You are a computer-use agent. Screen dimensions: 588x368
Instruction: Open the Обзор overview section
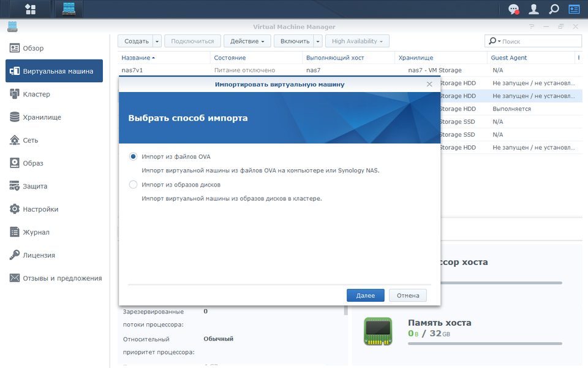(55, 48)
